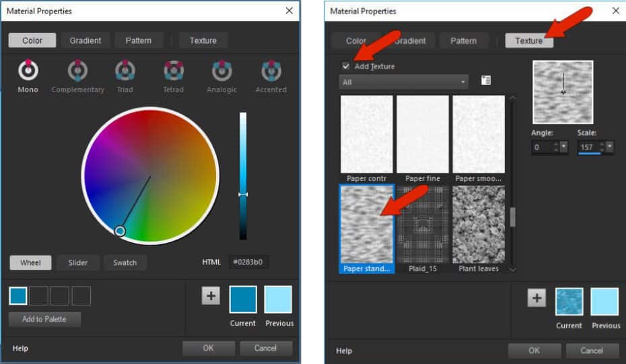Click the hue selector on color wheel

click(x=120, y=231)
